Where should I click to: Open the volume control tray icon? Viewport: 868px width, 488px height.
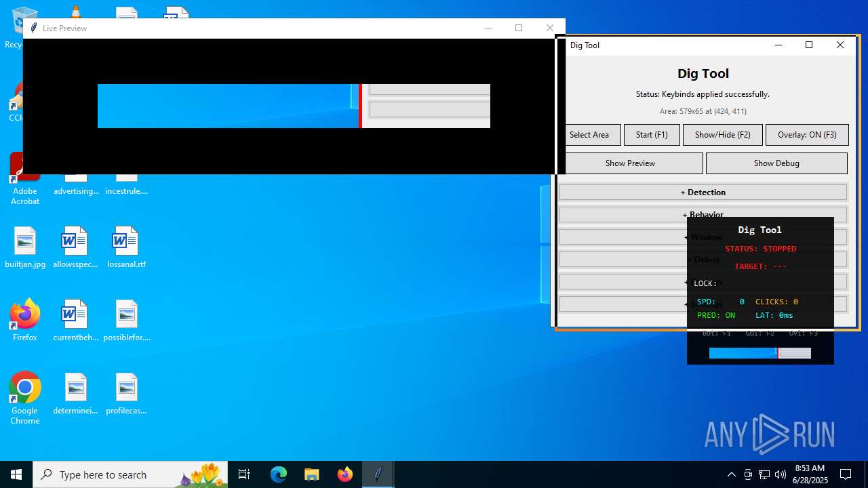pos(781,474)
